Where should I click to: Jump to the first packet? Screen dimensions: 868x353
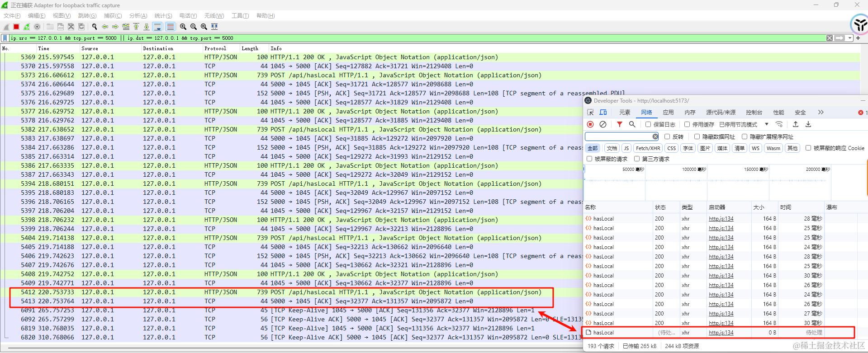136,27
